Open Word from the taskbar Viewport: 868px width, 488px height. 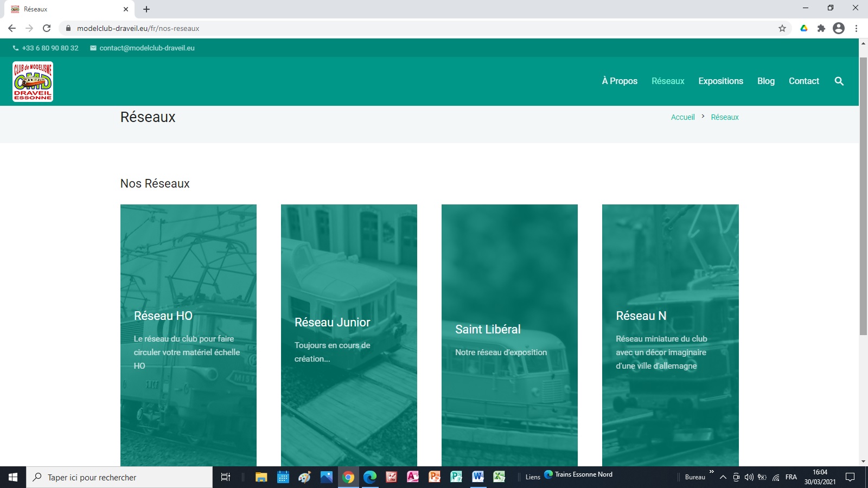(478, 477)
